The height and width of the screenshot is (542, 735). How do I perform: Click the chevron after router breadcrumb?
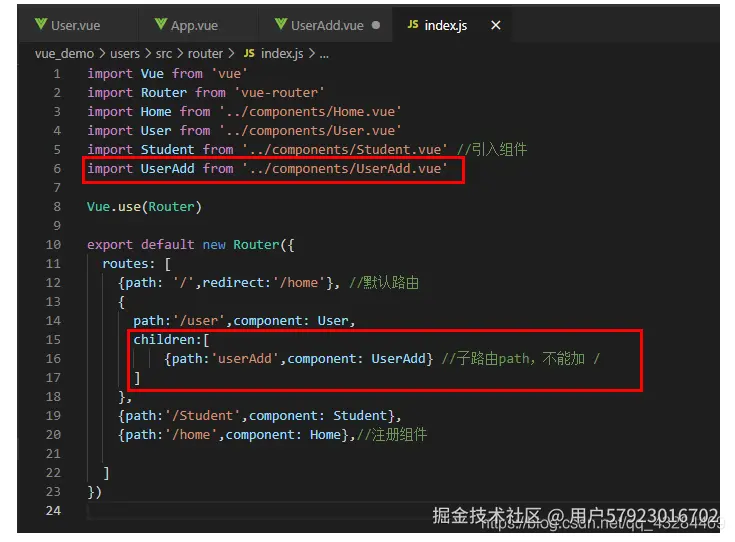231,54
